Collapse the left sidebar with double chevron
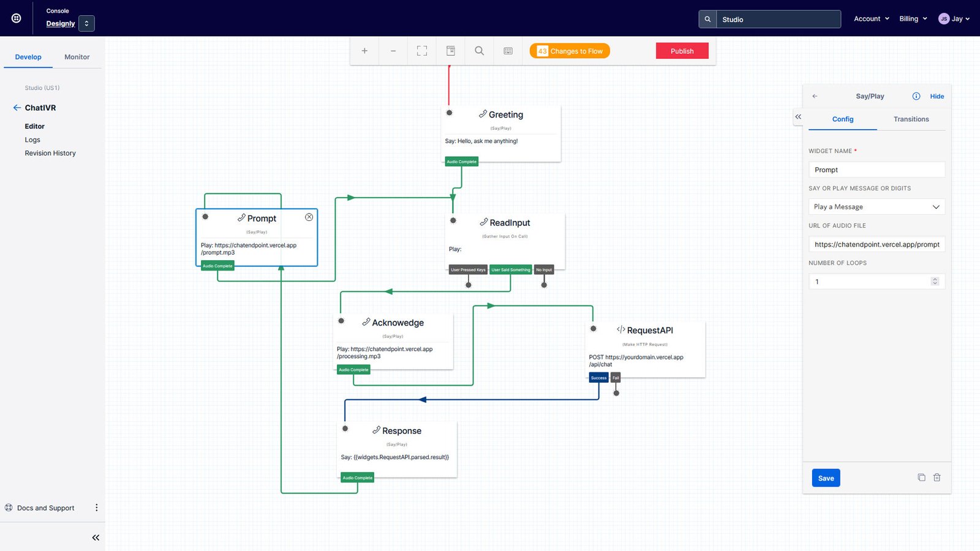Image resolution: width=980 pixels, height=551 pixels. coord(96,538)
